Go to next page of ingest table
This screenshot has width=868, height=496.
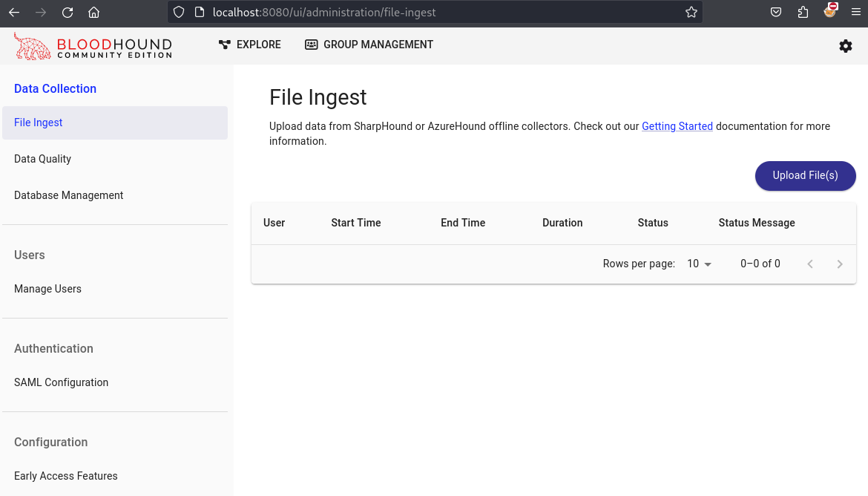tap(840, 264)
